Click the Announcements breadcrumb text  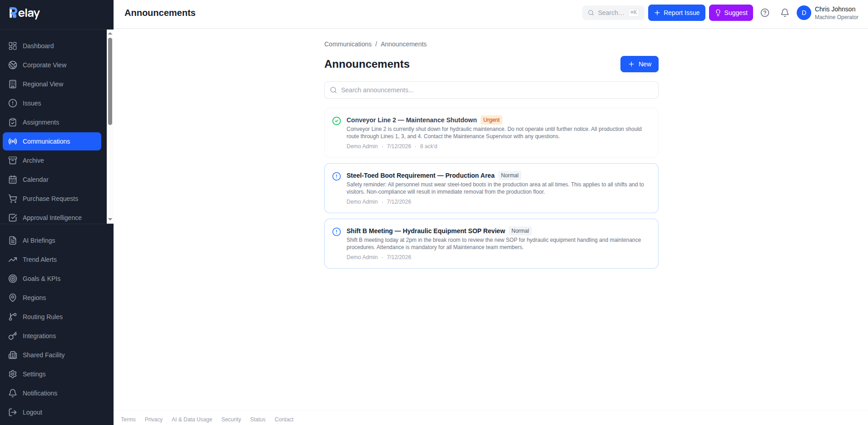coord(403,44)
